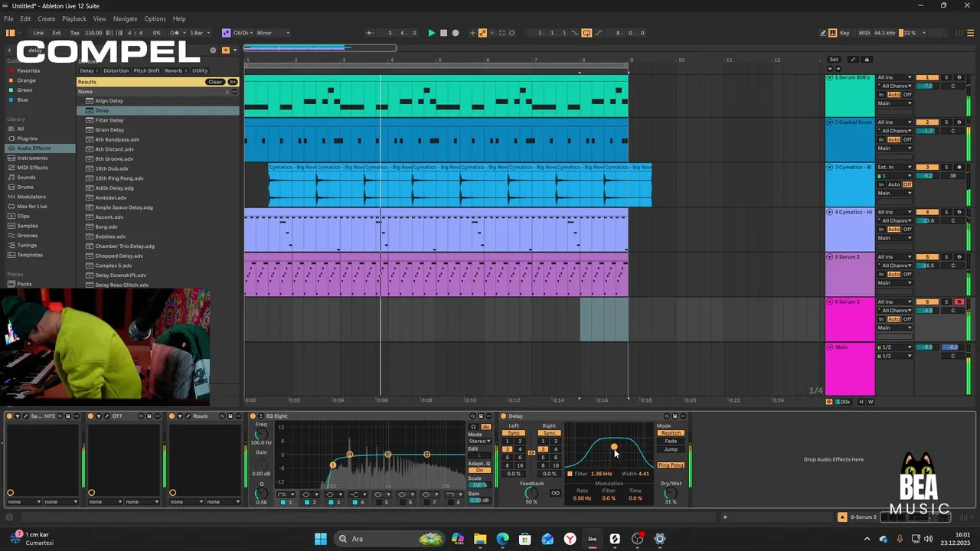The image size is (980, 551).
Task: Arm the Arrangement Record button
Action: (456, 33)
